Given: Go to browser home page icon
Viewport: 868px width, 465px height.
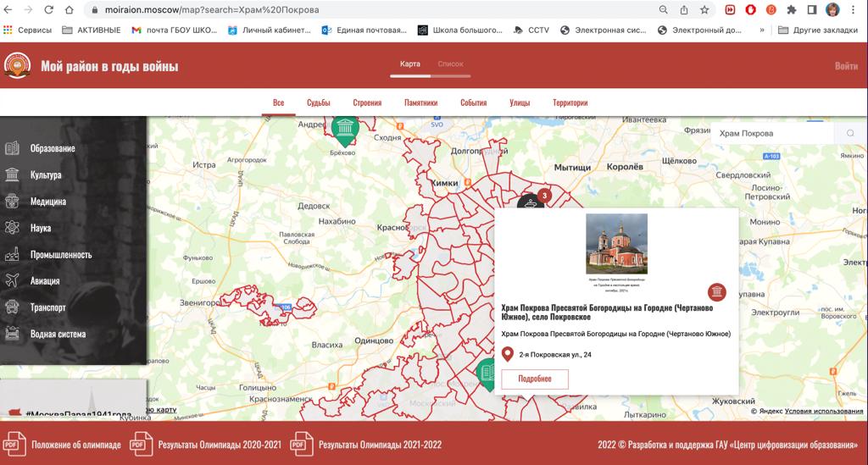Looking at the screenshot, I should [x=70, y=10].
